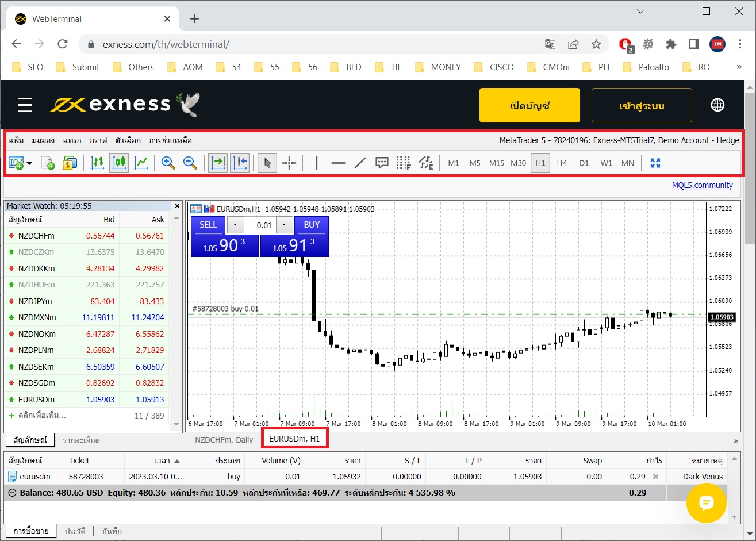Select the trendline drawing tool
This screenshot has width=756, height=541.
click(360, 163)
